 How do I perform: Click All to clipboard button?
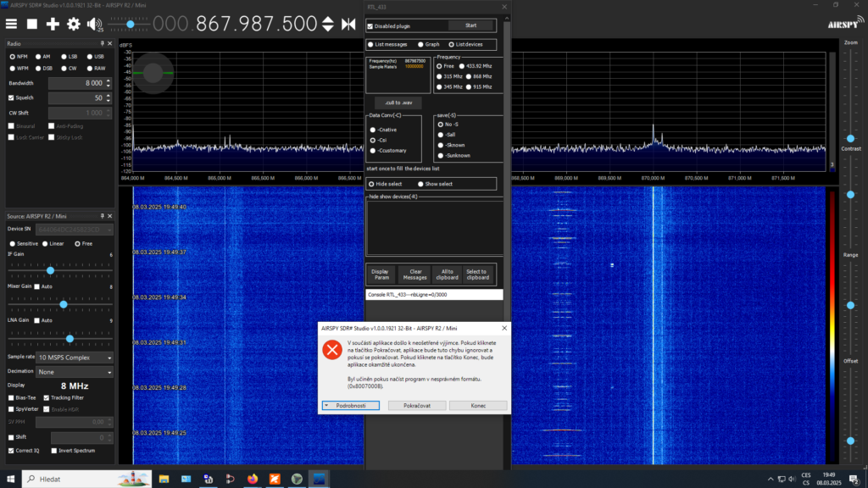click(447, 274)
